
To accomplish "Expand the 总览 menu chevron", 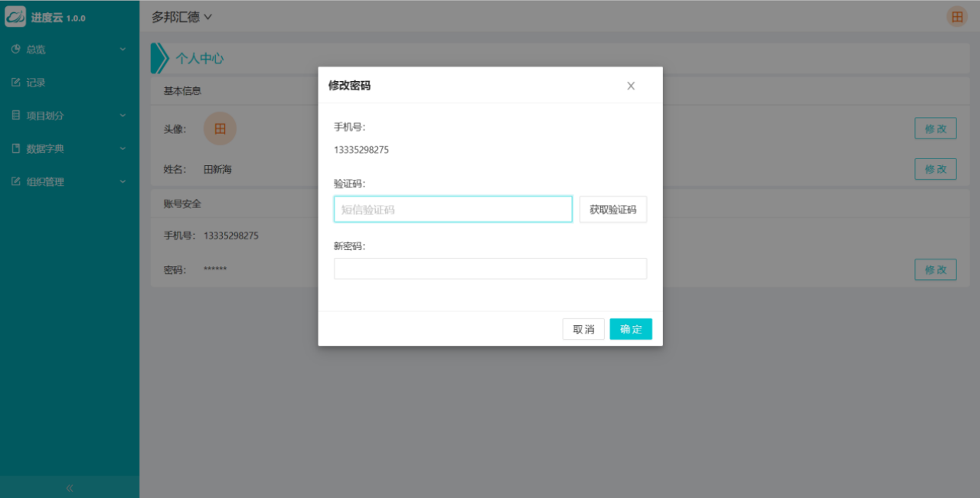I will tap(122, 50).
